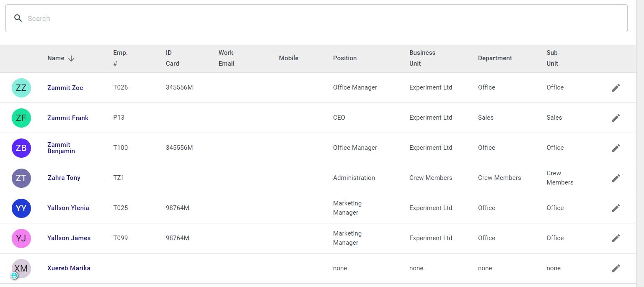Click Marketing Manager for Yallson Ylenia
Viewport: 644px width, 287px height.
[347, 208]
